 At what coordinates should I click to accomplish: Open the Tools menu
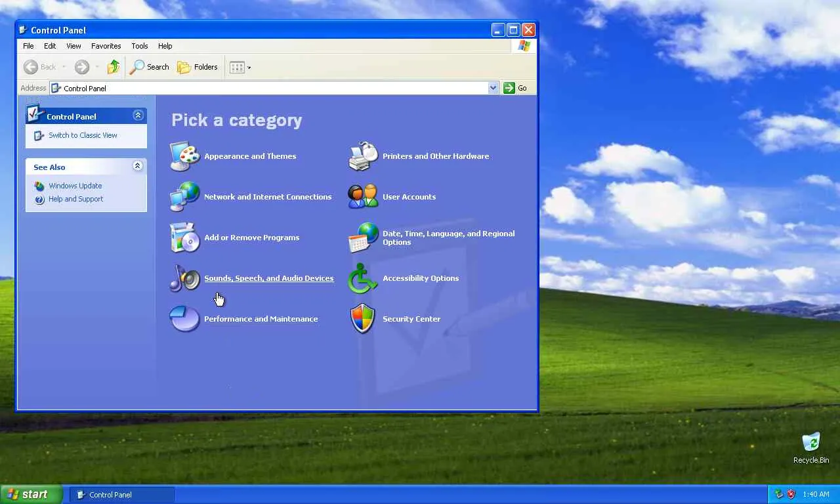pos(140,46)
